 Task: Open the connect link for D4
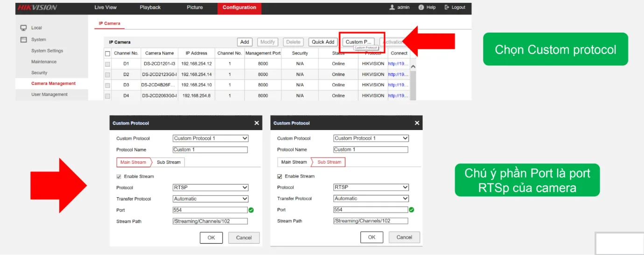coord(398,96)
